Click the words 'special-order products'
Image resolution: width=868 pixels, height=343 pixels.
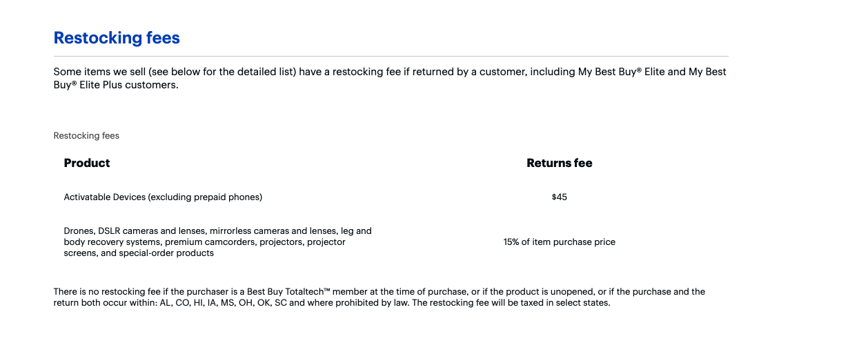167,253
